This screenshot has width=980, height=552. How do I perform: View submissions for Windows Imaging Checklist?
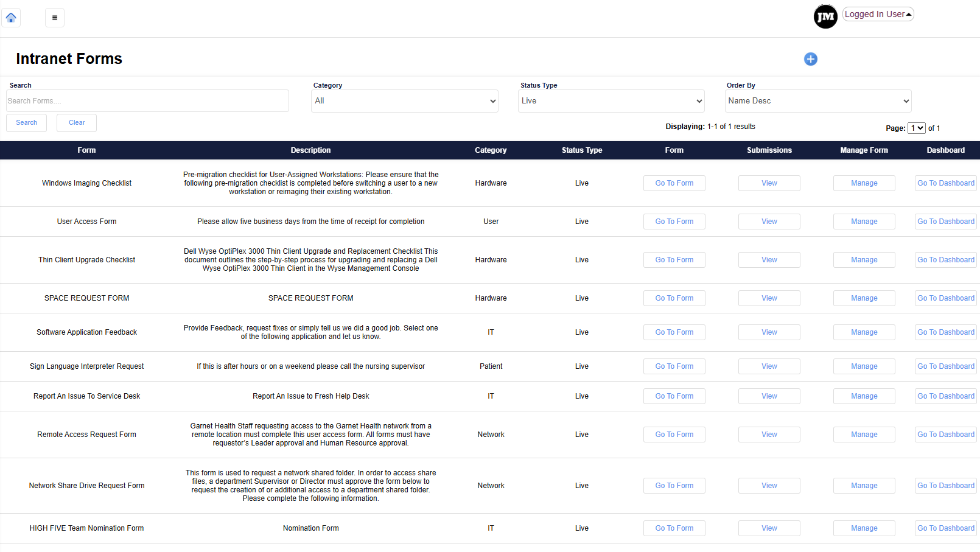pos(769,183)
